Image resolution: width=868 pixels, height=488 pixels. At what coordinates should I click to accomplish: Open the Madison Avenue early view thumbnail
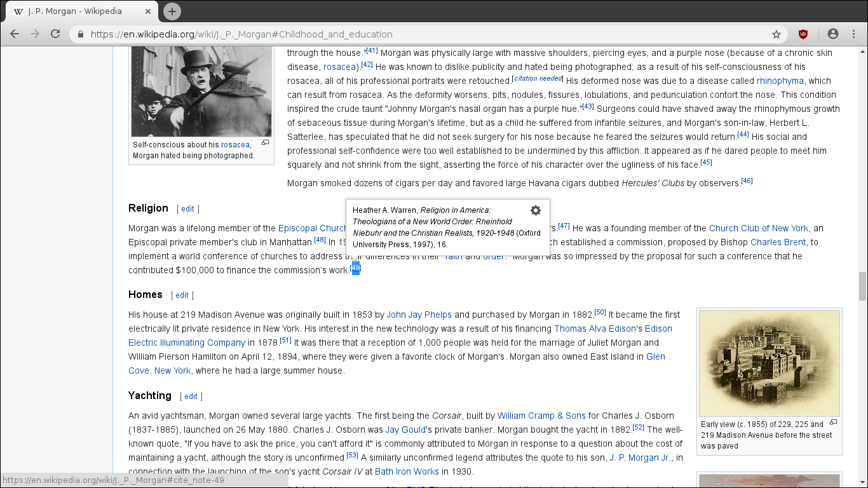pyautogui.click(x=770, y=363)
